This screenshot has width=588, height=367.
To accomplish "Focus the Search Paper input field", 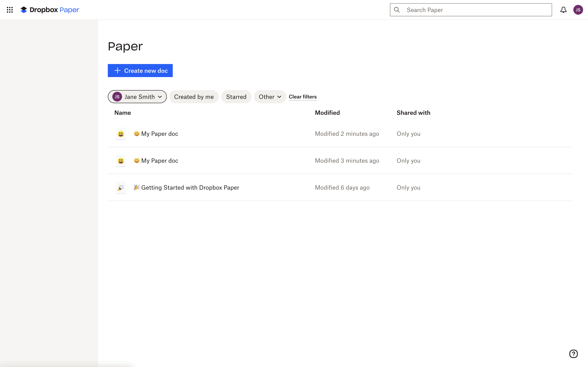I will [476, 10].
